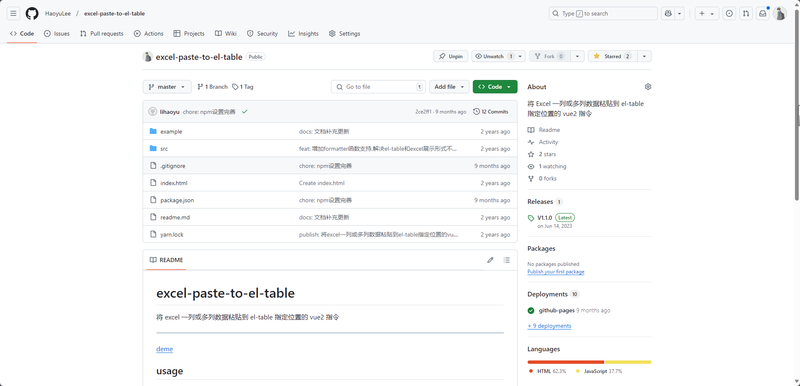800x386 pixels.
Task: Open the Security tab
Action: click(x=262, y=34)
